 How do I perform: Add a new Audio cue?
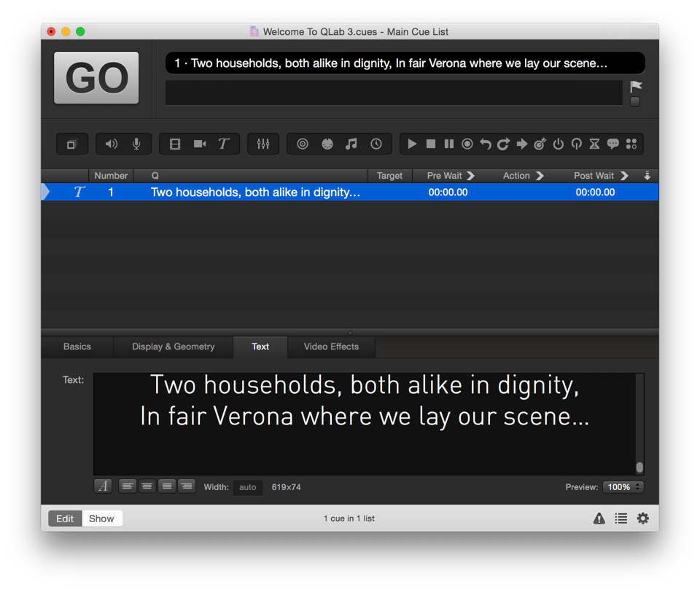pyautogui.click(x=112, y=144)
